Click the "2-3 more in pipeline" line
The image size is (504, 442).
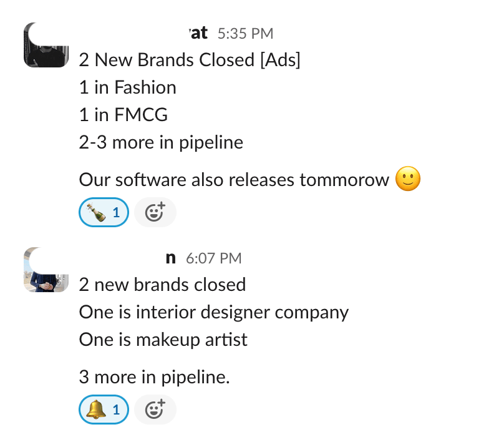tap(161, 142)
